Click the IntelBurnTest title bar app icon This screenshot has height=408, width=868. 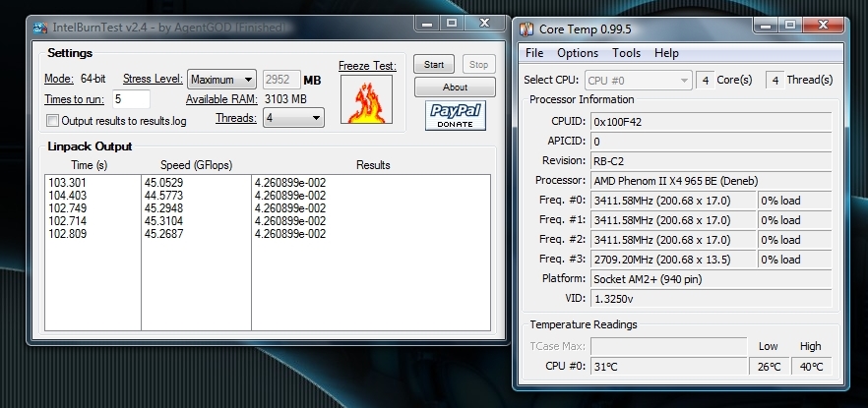point(39,28)
